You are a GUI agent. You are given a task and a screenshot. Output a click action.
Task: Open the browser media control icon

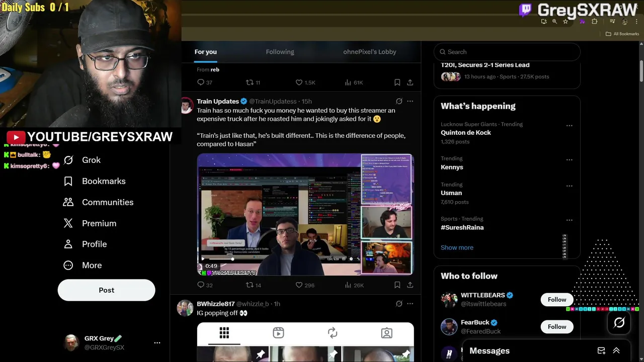pyautogui.click(x=612, y=22)
